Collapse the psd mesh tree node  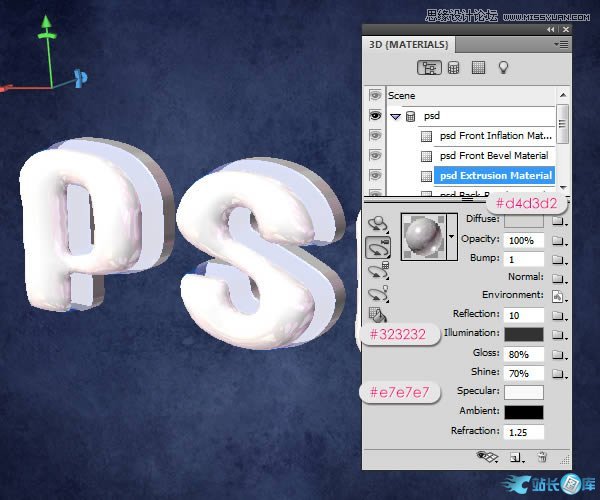396,116
